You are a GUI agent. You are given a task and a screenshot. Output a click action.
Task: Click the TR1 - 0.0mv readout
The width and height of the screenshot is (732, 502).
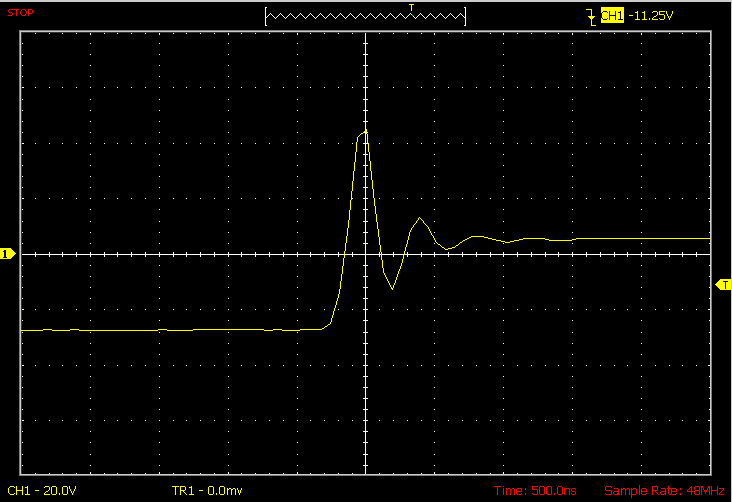tap(207, 490)
